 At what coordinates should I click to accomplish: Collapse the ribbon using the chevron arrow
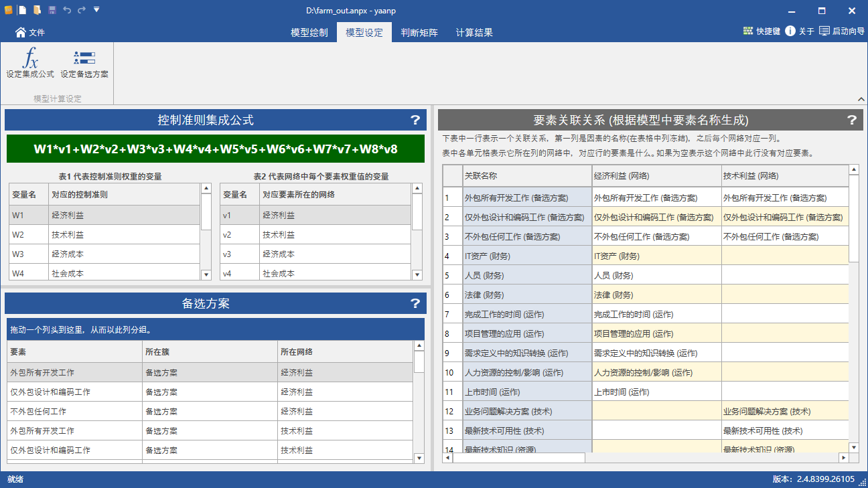click(x=861, y=98)
